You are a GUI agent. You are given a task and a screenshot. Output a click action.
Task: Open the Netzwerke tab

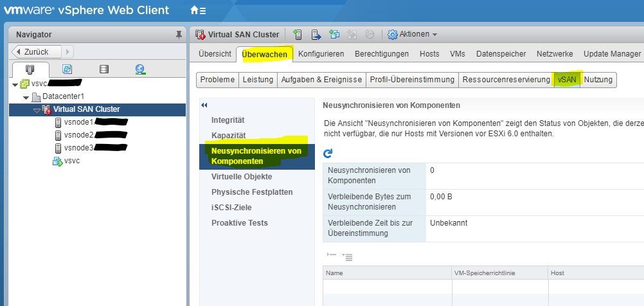(555, 54)
